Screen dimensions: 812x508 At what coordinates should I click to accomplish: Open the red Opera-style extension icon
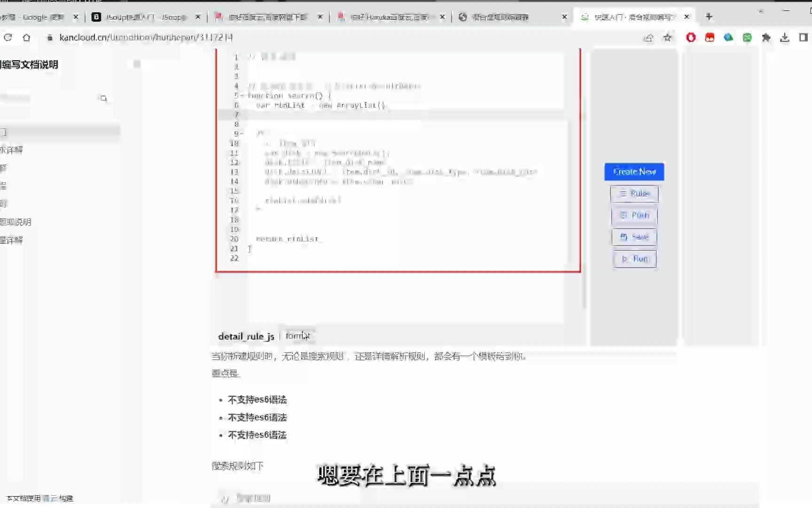pos(691,38)
